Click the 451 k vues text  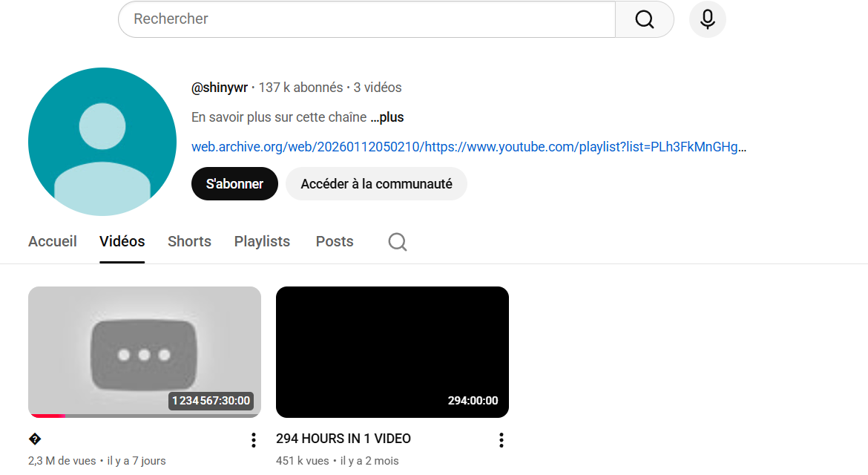[x=302, y=461]
